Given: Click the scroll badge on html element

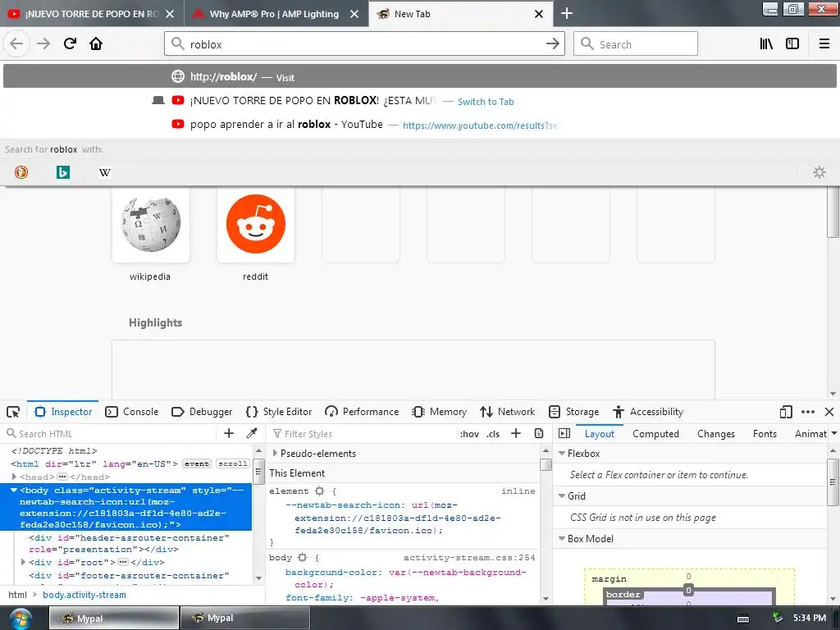Looking at the screenshot, I should (232, 463).
